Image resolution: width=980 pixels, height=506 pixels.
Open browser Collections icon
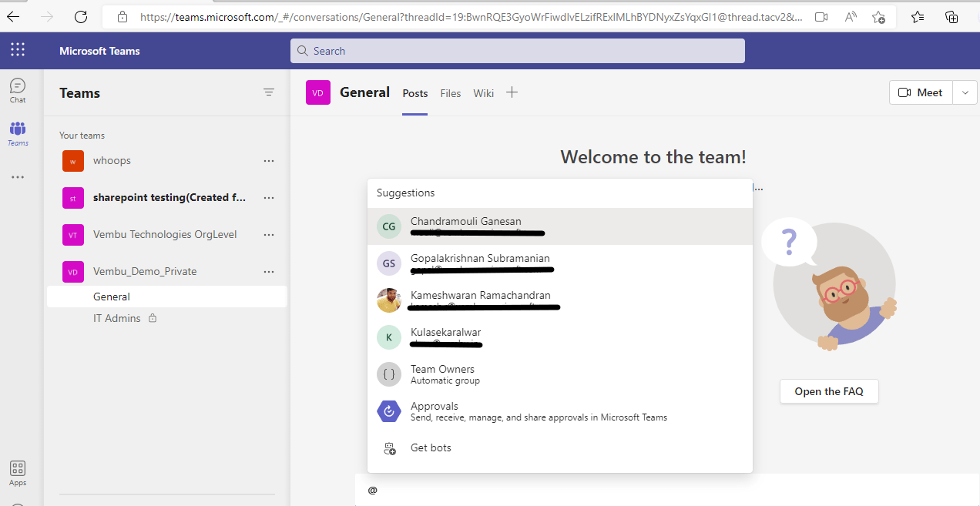point(952,16)
